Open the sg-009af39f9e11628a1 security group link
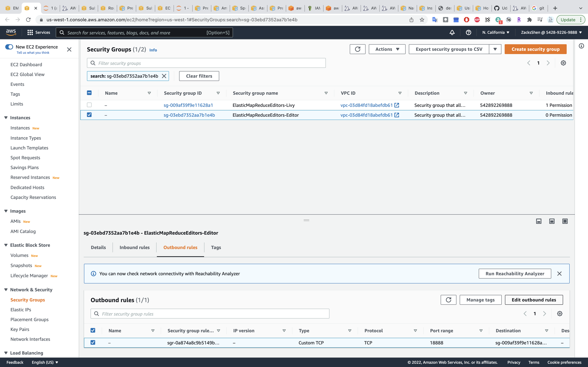The width and height of the screenshot is (588, 367). 188,105
